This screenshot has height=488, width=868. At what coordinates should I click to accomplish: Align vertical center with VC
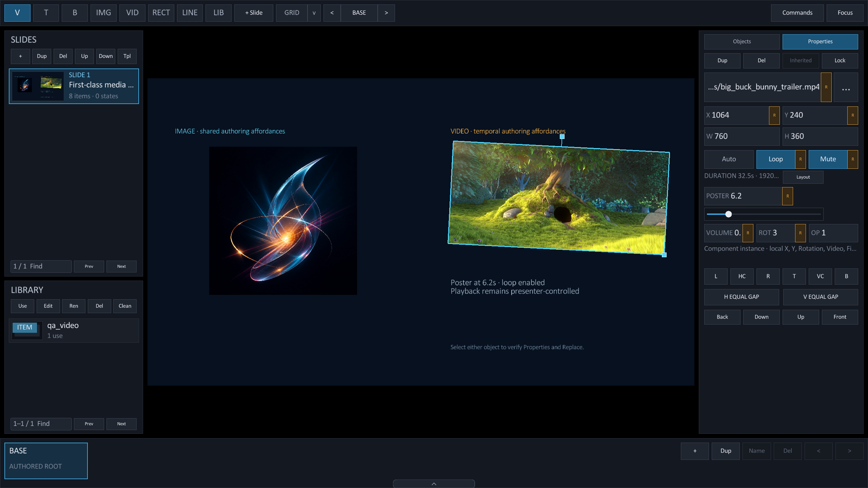click(x=820, y=277)
